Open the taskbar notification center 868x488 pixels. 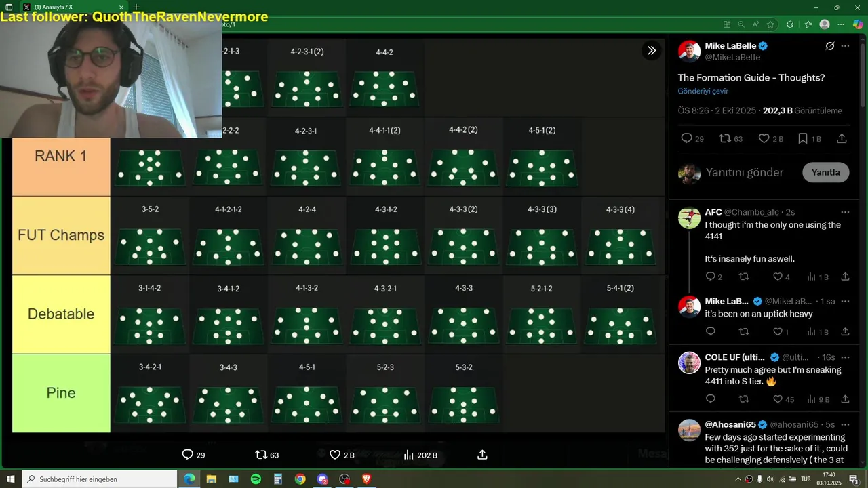tap(854, 479)
